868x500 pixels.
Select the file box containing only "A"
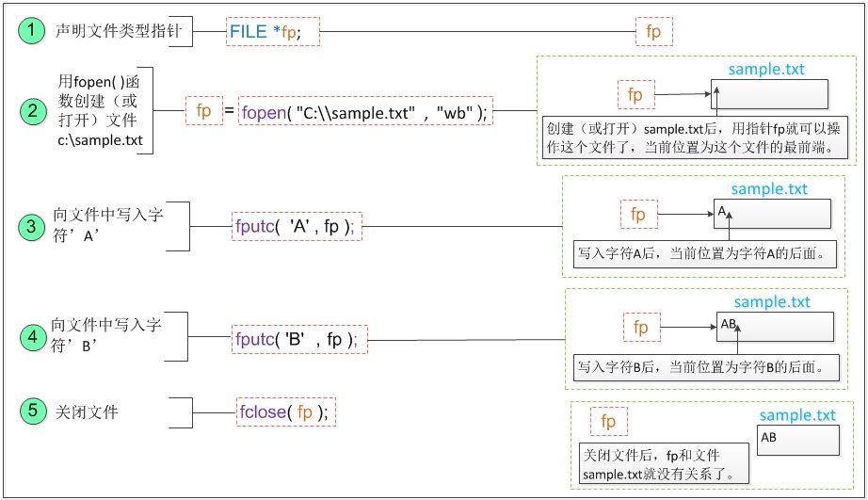[772, 214]
